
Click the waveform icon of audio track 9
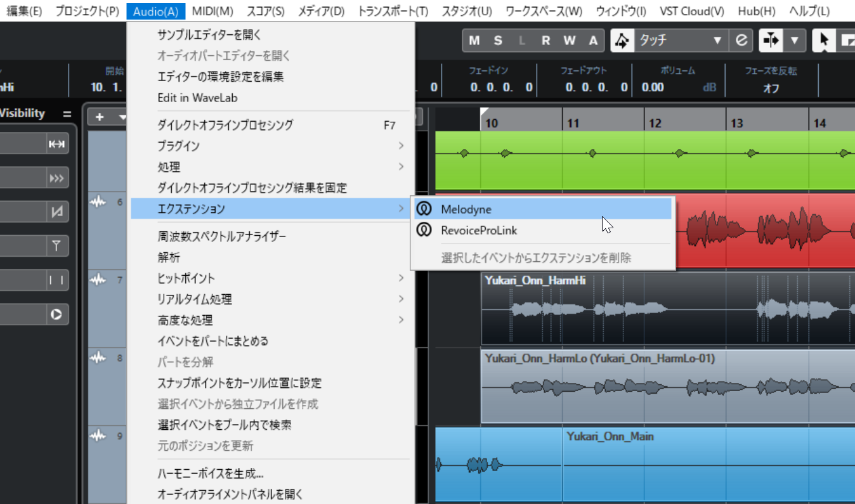click(x=98, y=436)
